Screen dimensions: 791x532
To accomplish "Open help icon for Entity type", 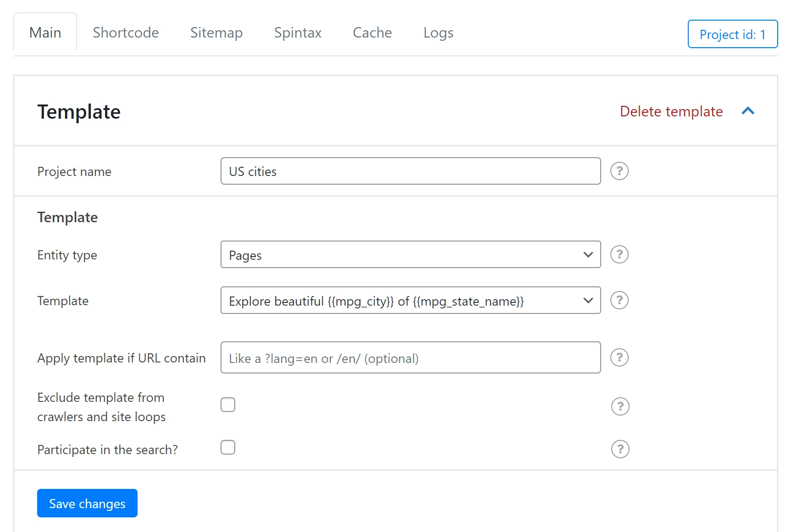I will (x=619, y=254).
